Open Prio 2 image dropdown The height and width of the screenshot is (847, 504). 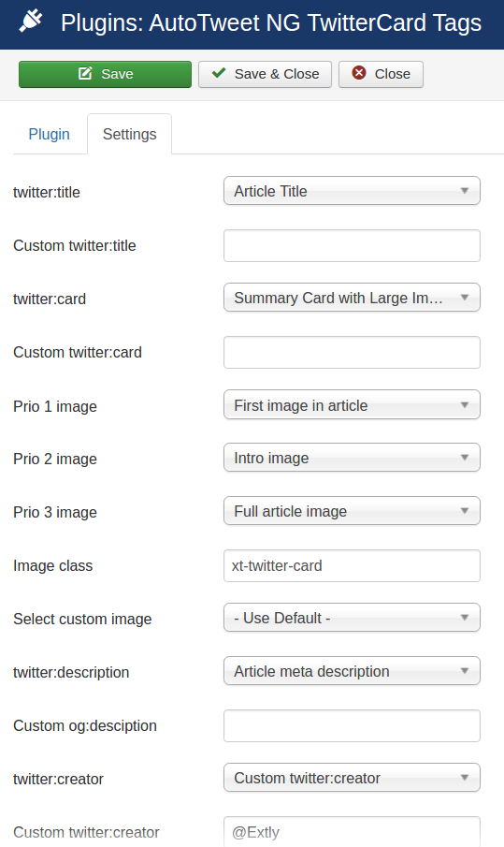coord(352,458)
